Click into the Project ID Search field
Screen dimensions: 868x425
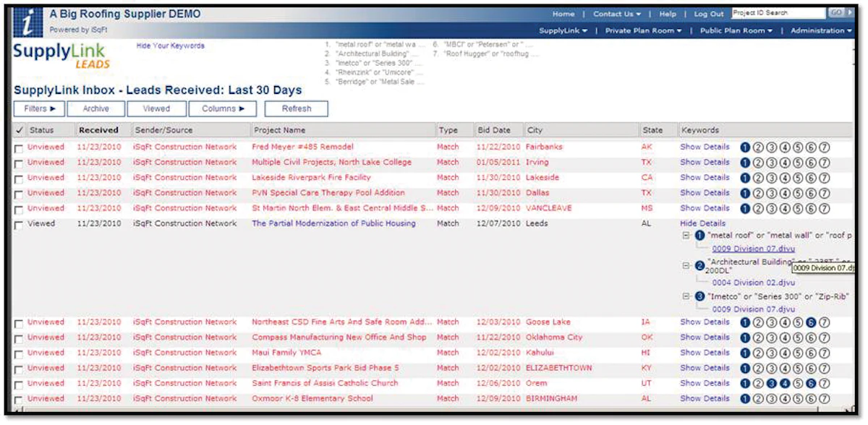point(778,13)
